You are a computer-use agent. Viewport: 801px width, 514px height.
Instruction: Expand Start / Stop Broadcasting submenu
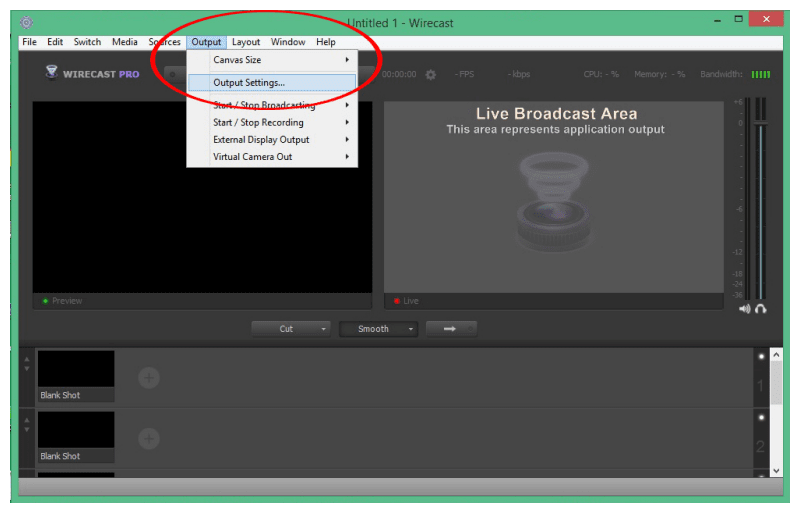[272, 105]
